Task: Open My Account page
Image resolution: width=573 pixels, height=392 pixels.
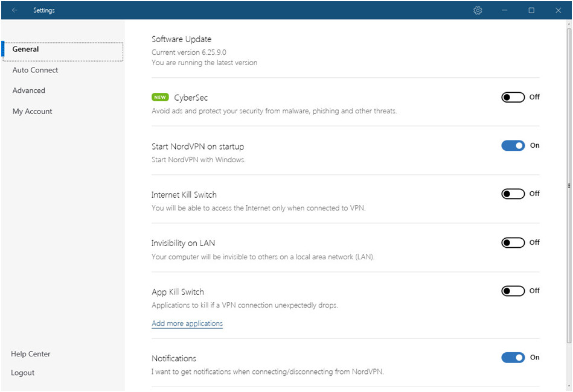Action: pos(32,112)
